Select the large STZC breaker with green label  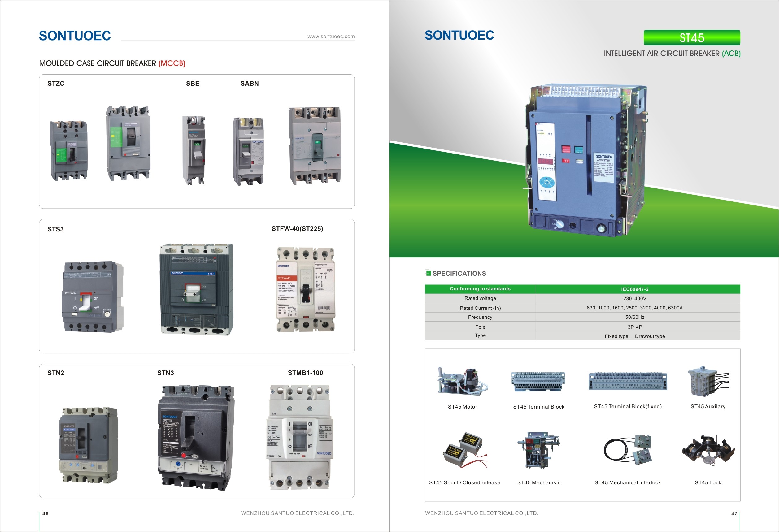click(128, 143)
